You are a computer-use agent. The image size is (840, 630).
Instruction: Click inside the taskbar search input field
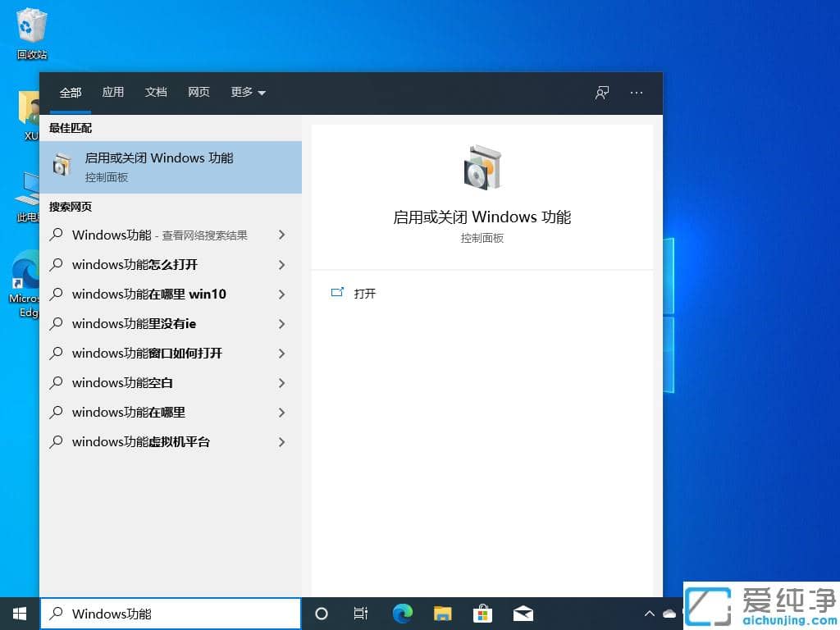(x=172, y=613)
